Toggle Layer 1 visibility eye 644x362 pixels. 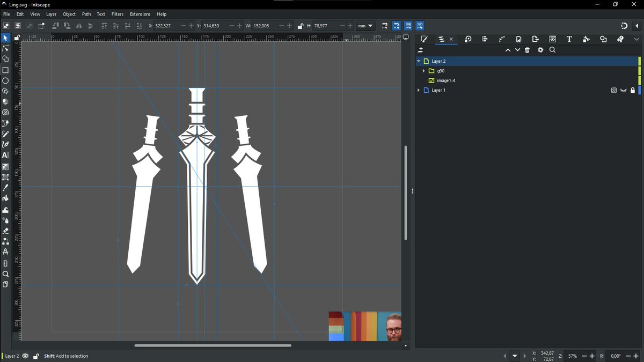point(624,90)
